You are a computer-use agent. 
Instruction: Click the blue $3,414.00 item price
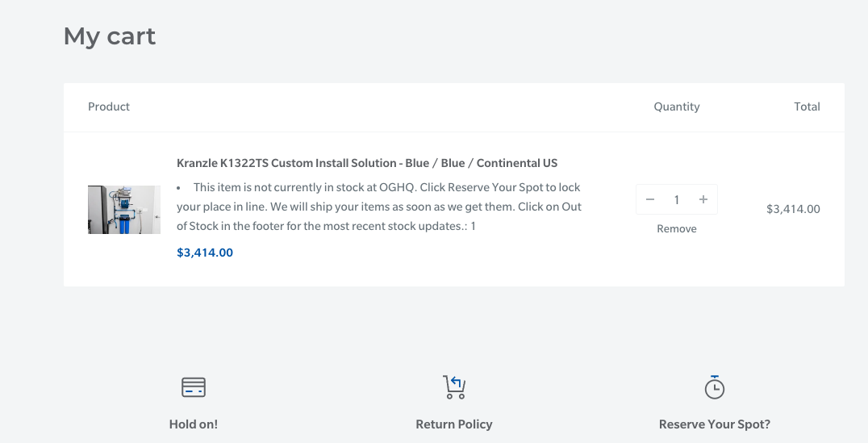coord(205,253)
